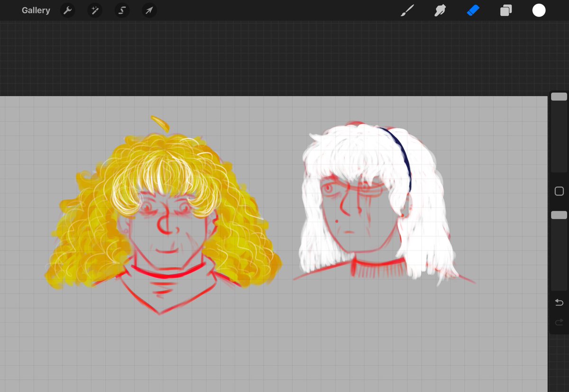Viewport: 569px width, 392px height.
Task: Select the Smudge tool
Action: [441, 10]
